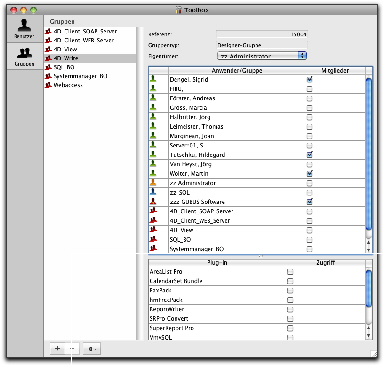Enable access for SuperReport Pro plug-in
The image size is (387, 373).
point(290,328)
